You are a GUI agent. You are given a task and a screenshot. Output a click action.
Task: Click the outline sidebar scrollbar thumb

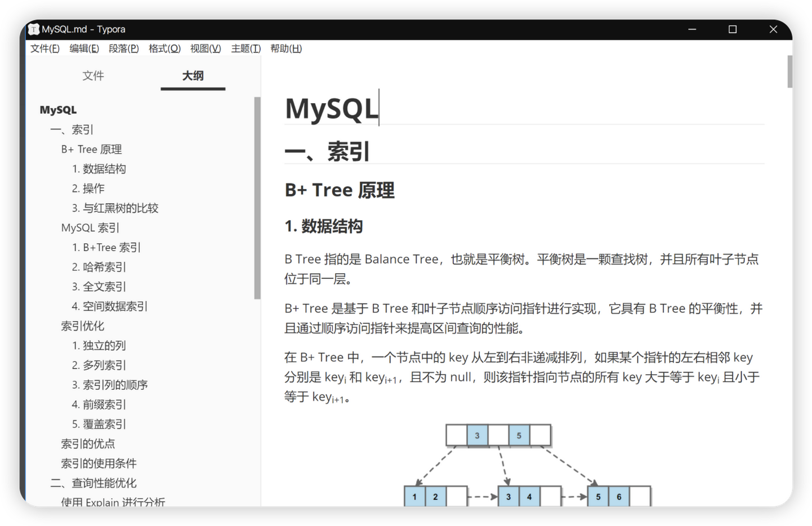pos(257,198)
